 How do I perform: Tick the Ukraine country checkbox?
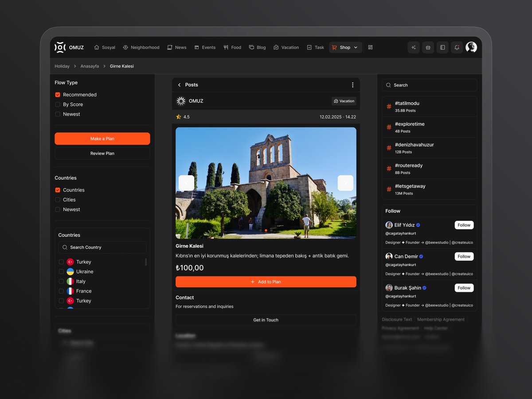click(61, 272)
